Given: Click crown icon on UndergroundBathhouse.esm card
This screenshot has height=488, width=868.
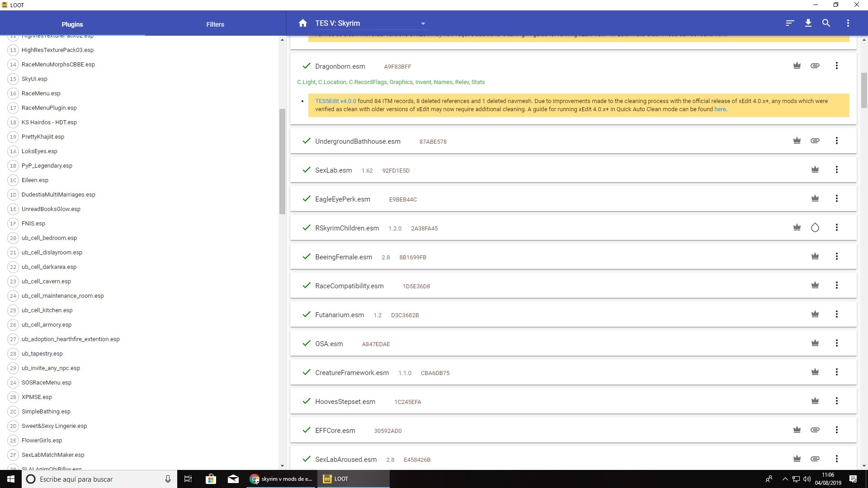Looking at the screenshot, I should click(x=797, y=141).
